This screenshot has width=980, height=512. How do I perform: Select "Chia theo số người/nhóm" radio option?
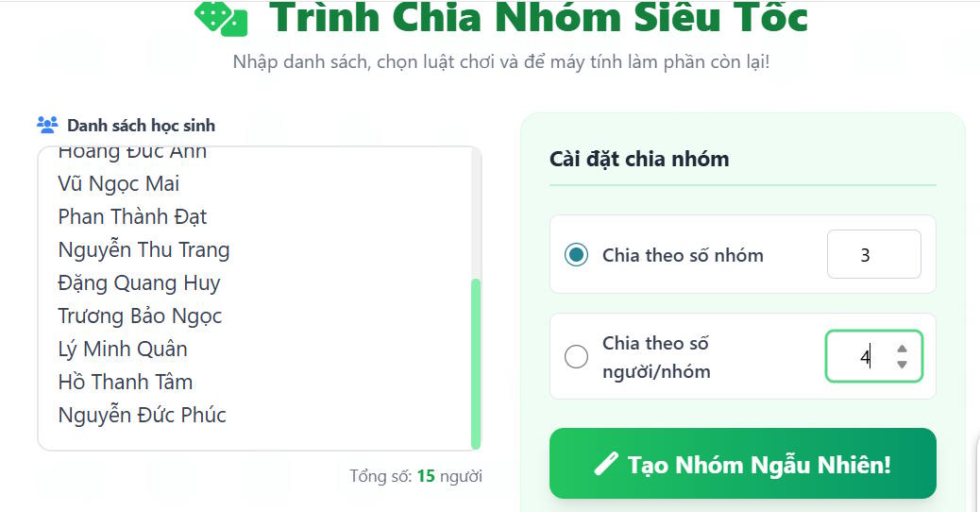tap(576, 357)
